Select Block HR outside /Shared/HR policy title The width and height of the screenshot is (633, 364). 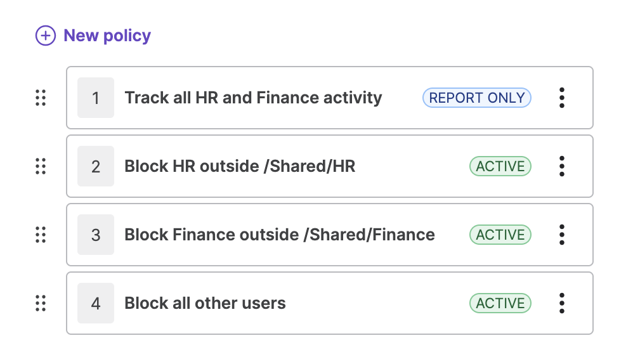coord(240,166)
